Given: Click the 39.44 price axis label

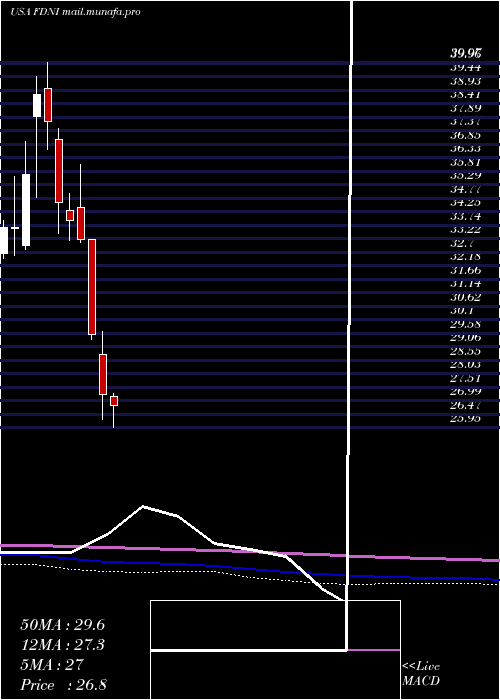Looking at the screenshot, I should [465, 67].
